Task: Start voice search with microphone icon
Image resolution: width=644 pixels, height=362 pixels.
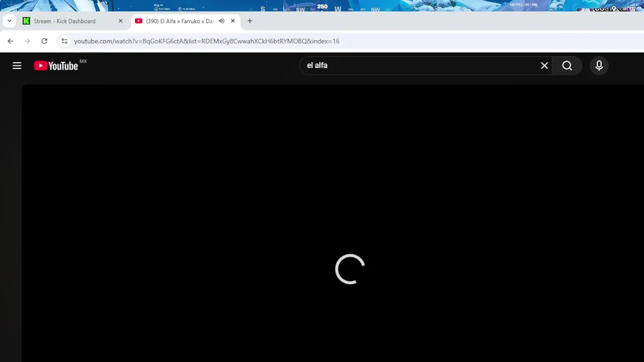Action: [599, 66]
